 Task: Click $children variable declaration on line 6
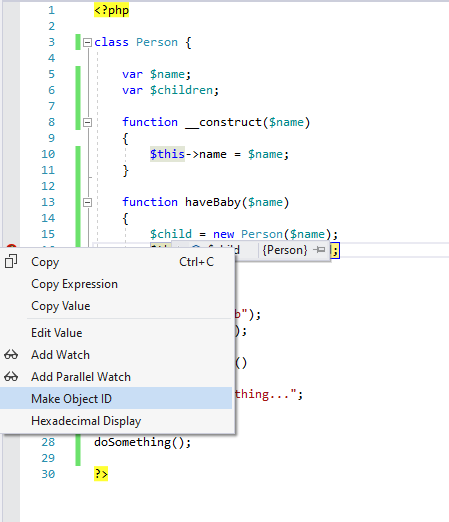pos(181,90)
